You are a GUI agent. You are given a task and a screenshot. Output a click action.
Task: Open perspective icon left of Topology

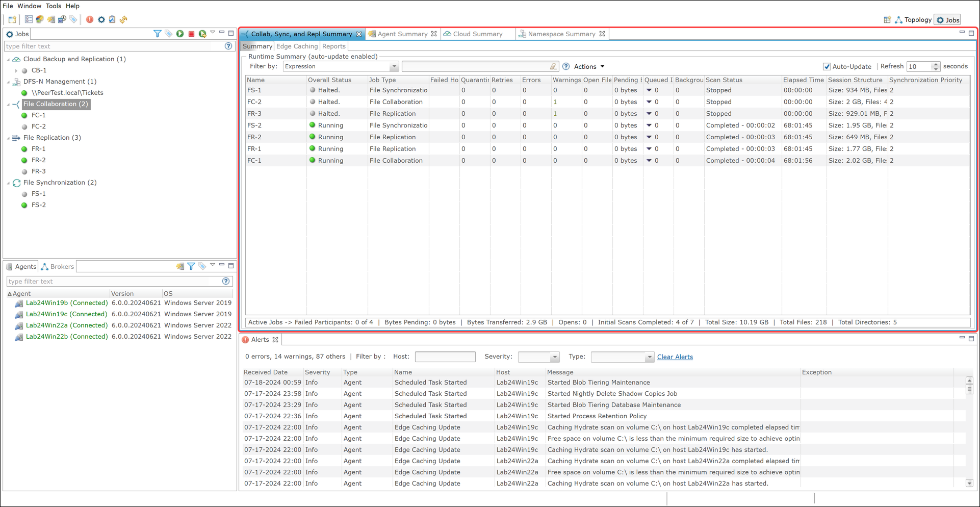click(x=887, y=20)
